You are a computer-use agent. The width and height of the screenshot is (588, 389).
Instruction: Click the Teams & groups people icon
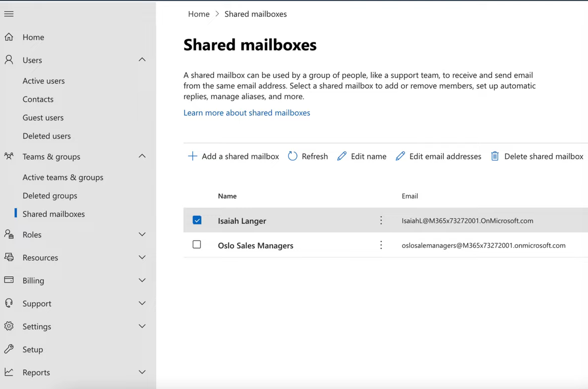(9, 156)
